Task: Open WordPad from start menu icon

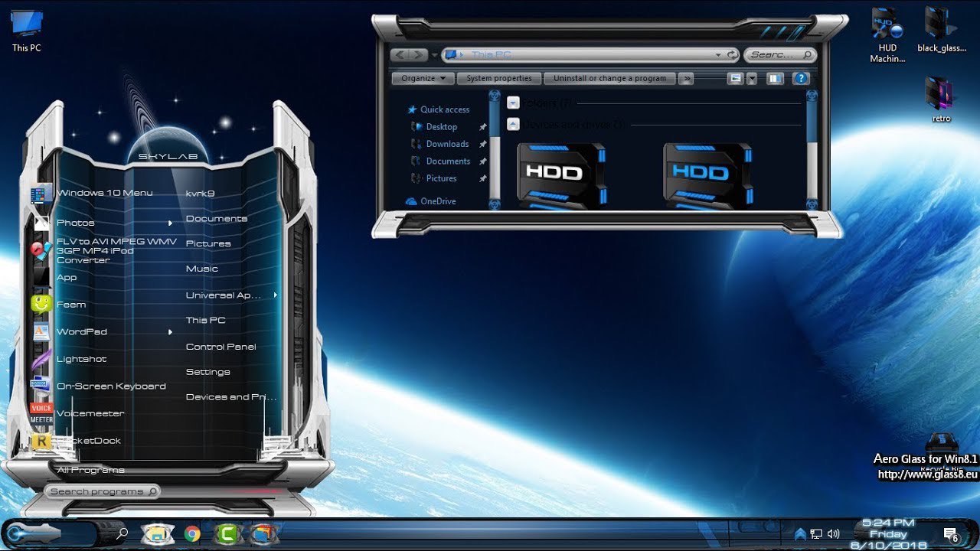Action: point(41,331)
